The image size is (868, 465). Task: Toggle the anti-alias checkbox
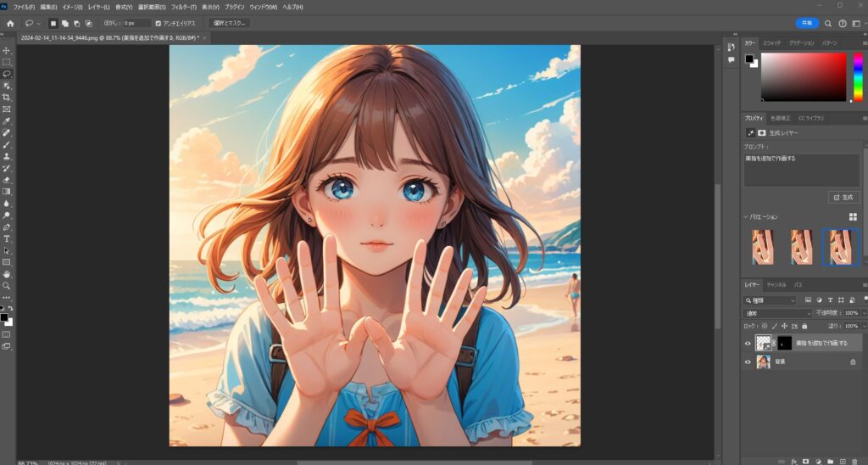point(159,23)
